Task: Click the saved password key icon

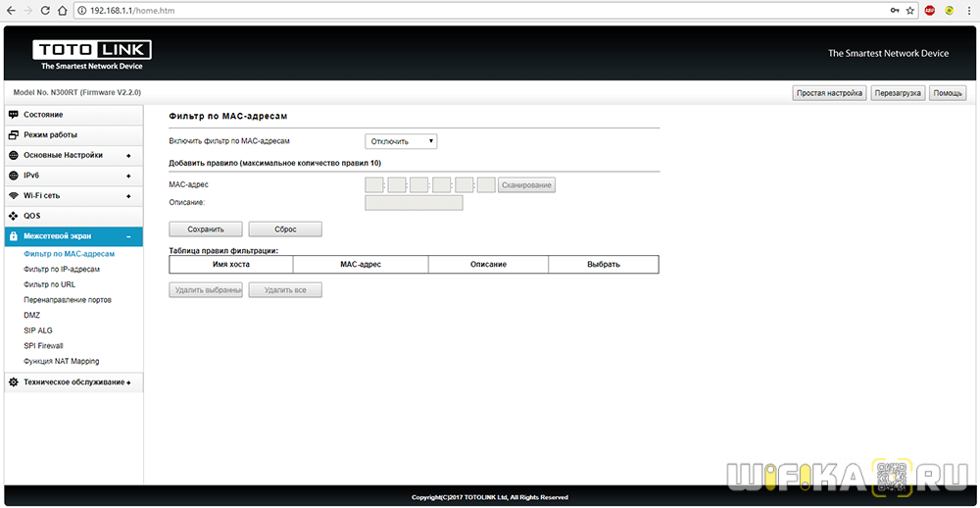Action: tap(893, 10)
